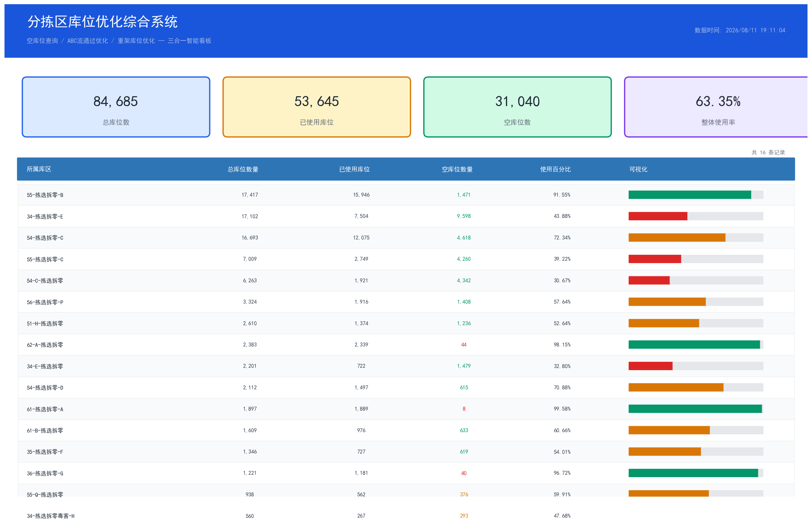This screenshot has height=523, width=812.
Task: Open the 整体使用率 summary card showing 63.35%
Action: click(716, 107)
